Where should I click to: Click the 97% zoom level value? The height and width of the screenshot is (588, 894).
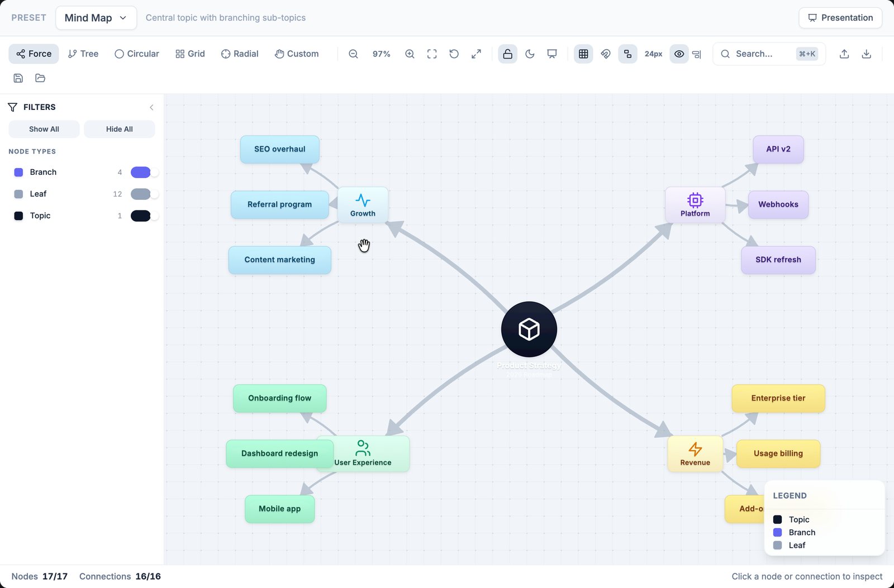click(381, 54)
